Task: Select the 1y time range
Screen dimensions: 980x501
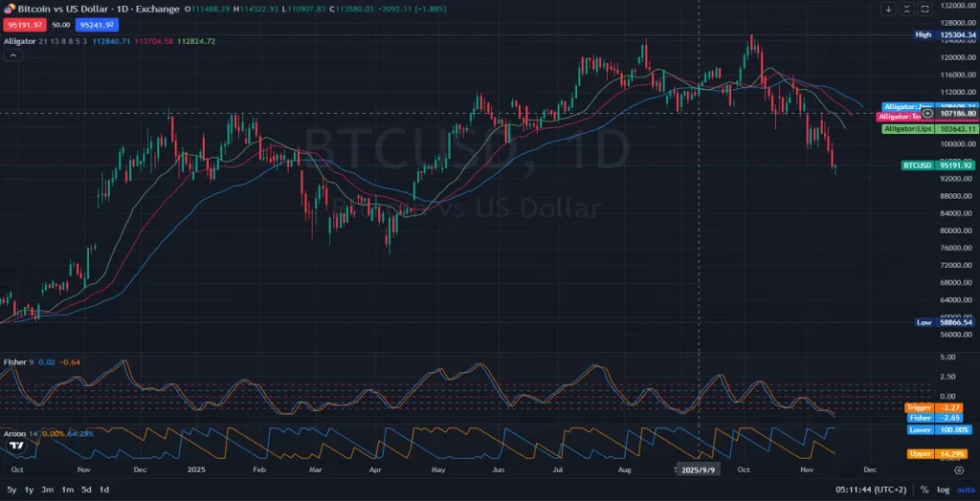Action: click(29, 490)
